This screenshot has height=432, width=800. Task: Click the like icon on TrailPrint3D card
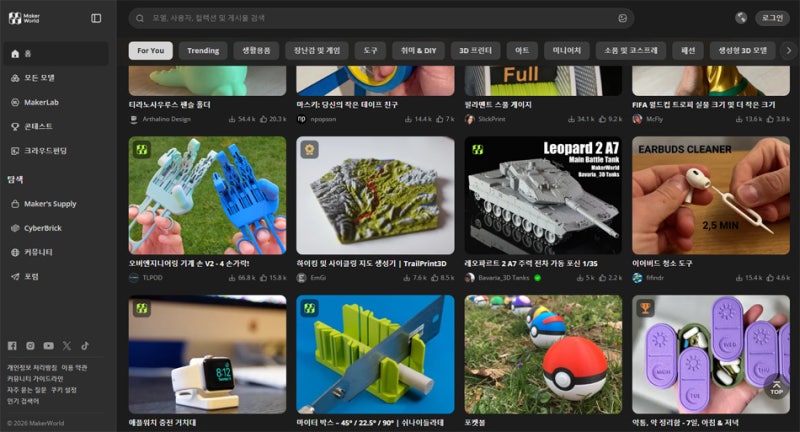tap(435, 278)
